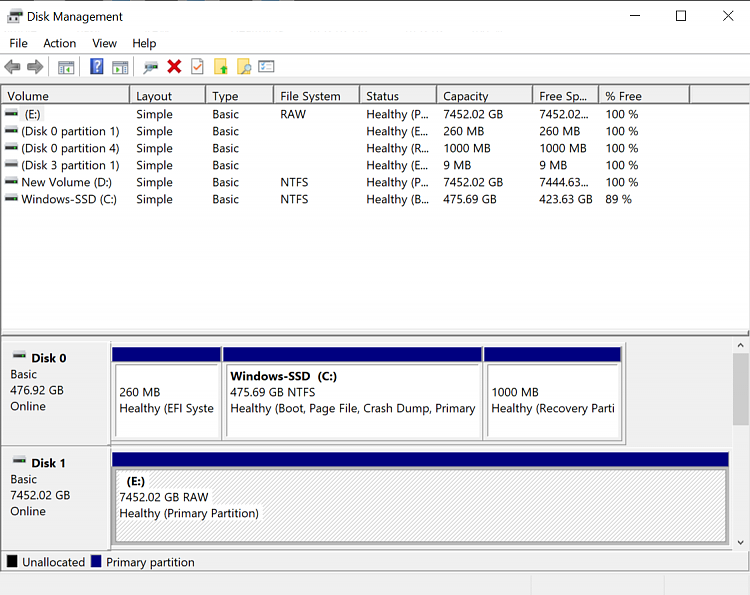Viewport: 750px width, 595px height.
Task: Sort by the Type column header
Action: 240,96
